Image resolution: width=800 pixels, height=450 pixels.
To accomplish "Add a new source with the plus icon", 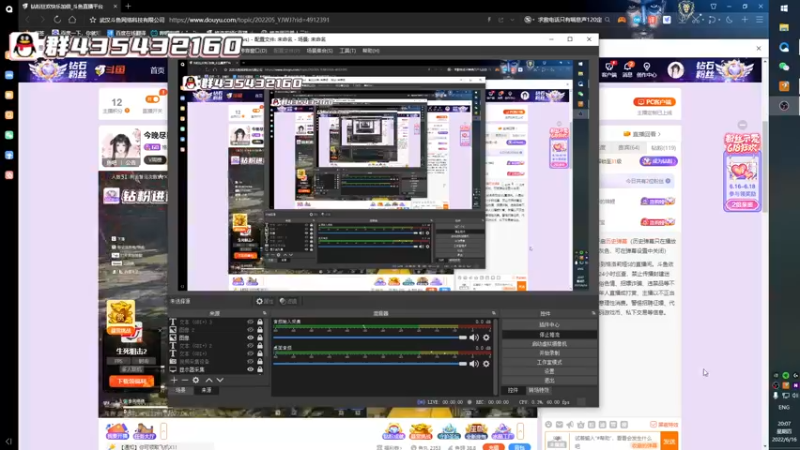I will (174, 380).
